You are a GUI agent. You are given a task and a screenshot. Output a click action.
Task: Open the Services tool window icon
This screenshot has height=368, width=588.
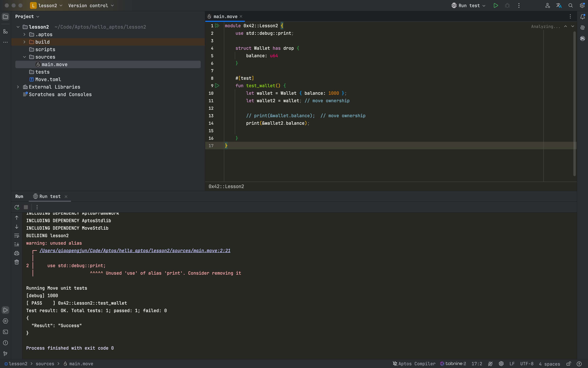pos(5,321)
